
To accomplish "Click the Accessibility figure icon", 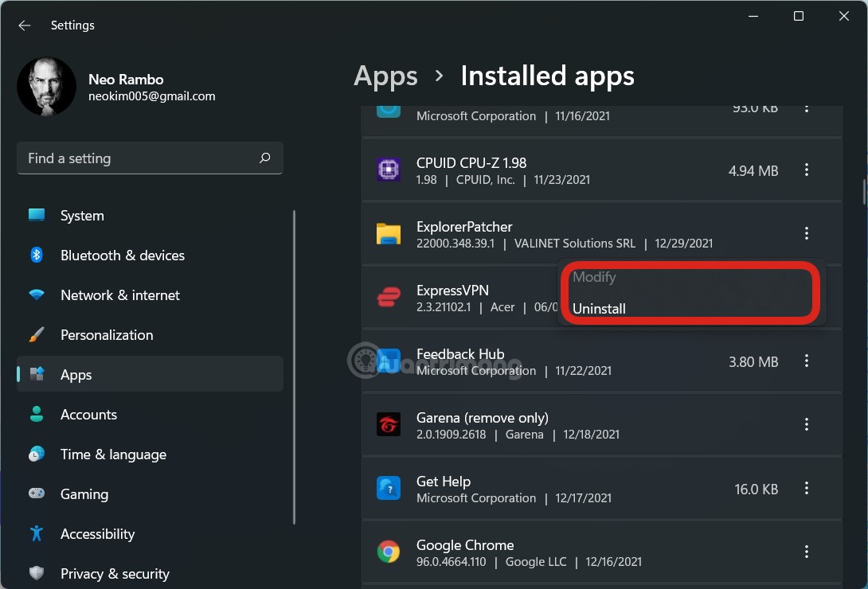I will click(37, 533).
